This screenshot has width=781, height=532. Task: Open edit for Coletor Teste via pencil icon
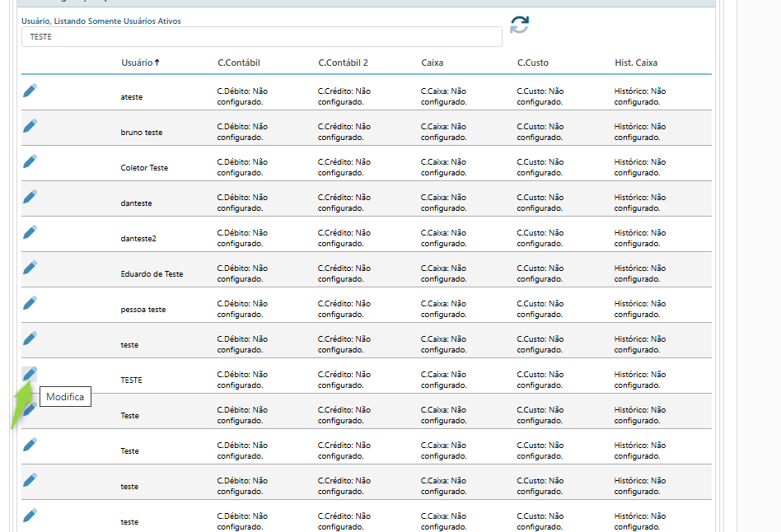click(x=30, y=161)
